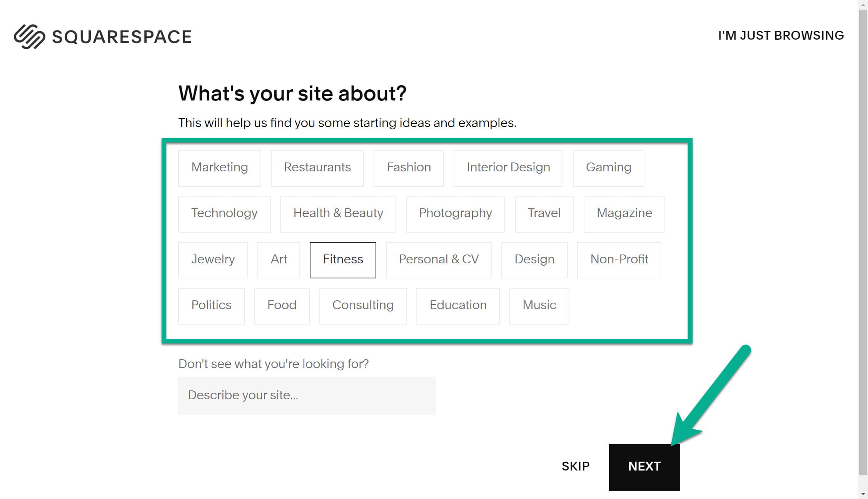Select the Health & Beauty category

[x=338, y=214]
